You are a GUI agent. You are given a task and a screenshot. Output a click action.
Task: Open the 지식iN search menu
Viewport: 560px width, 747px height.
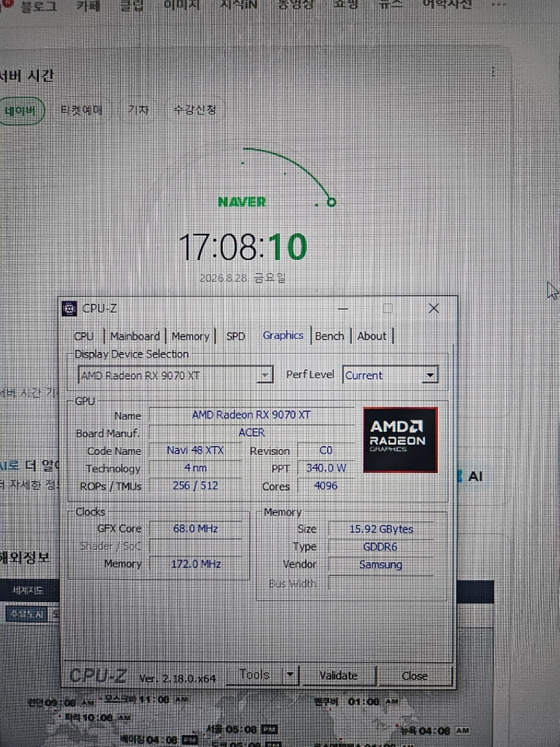pos(238,6)
